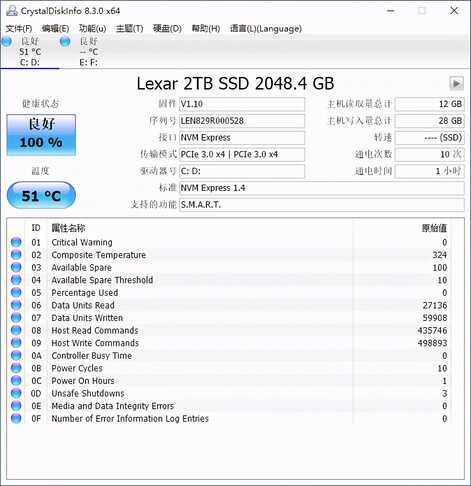Click the standard field NVM Express 1.4
471x486 pixels.
pyautogui.click(x=322, y=188)
